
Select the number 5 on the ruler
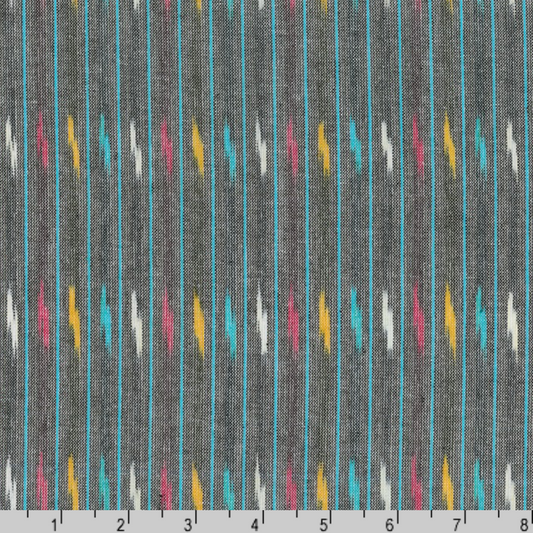click(323, 525)
